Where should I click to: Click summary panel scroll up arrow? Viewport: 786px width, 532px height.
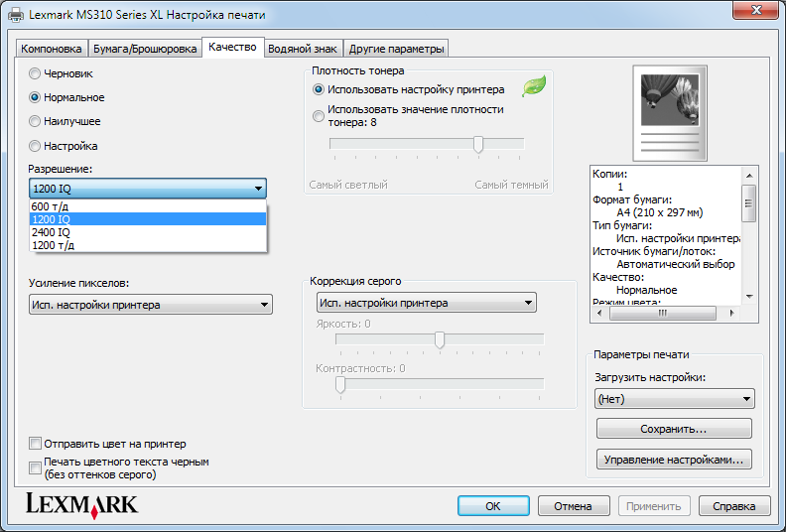point(749,176)
